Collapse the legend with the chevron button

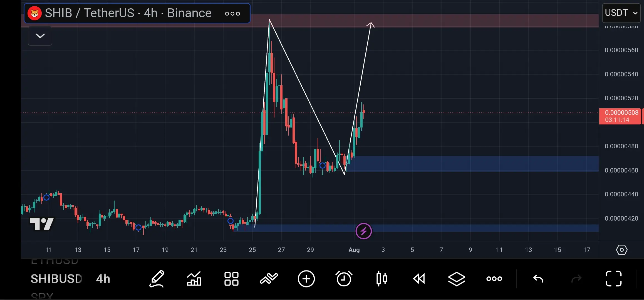tap(40, 36)
